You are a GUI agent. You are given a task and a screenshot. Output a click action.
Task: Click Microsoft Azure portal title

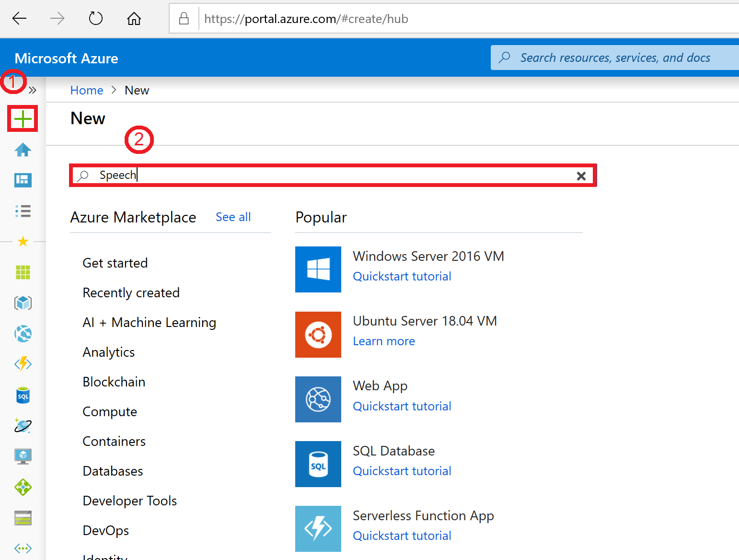point(66,58)
